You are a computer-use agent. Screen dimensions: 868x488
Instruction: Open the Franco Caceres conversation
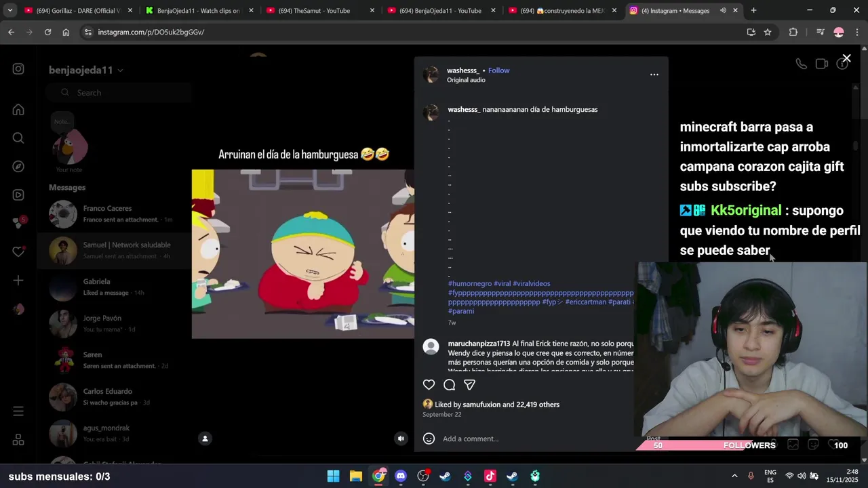pos(114,213)
